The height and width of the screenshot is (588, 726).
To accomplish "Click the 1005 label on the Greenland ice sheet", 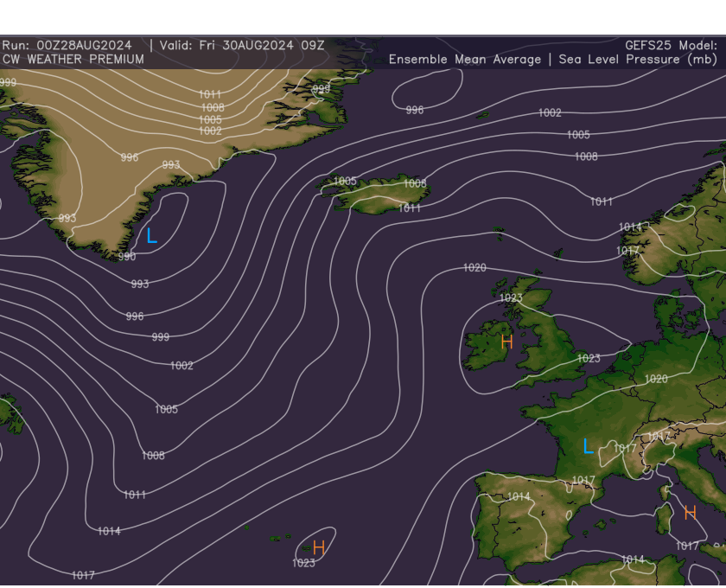I will click(x=210, y=119).
